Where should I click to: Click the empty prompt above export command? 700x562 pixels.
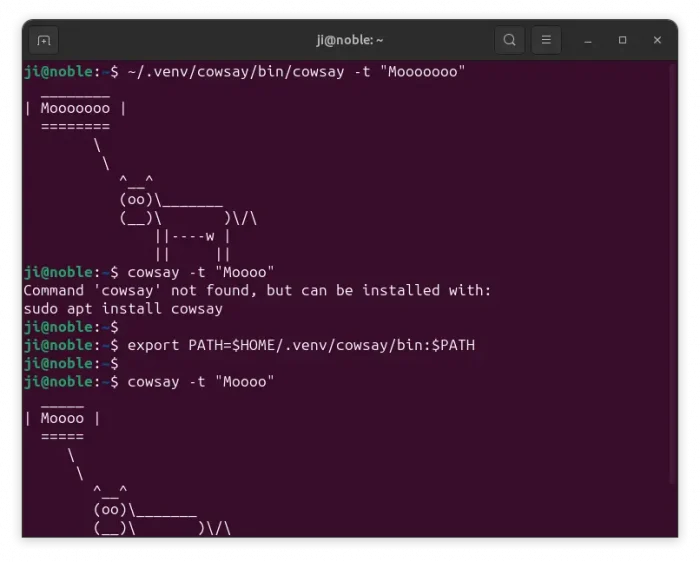[72, 327]
